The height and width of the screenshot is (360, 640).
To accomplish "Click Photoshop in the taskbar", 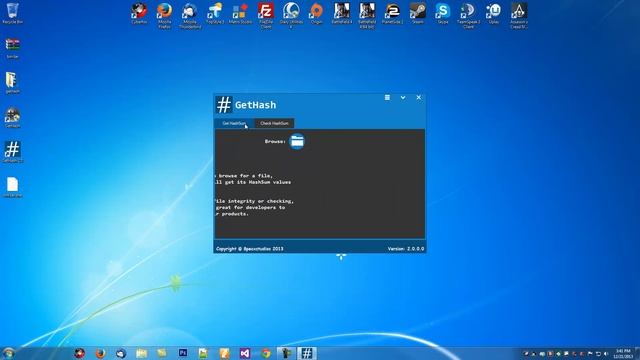I will pyautogui.click(x=183, y=353).
